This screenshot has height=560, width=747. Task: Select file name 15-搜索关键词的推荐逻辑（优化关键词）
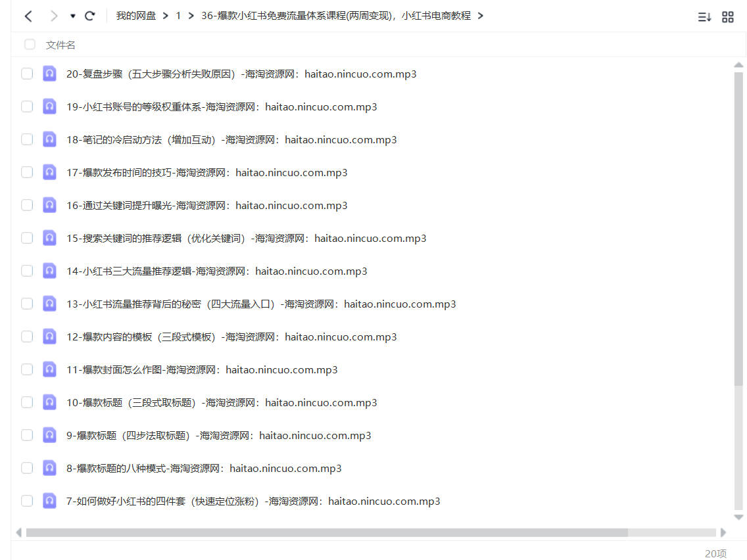[x=247, y=238]
